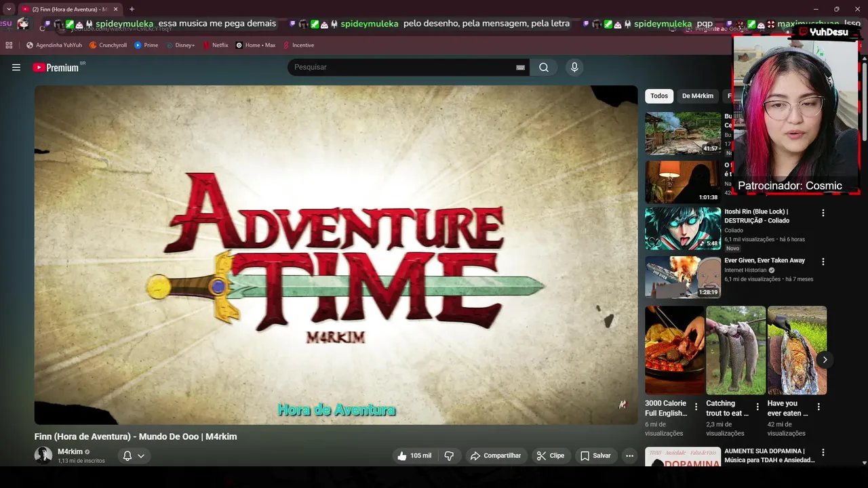Click M4rkim watermark in video corner
The image size is (868, 488).
point(623,405)
